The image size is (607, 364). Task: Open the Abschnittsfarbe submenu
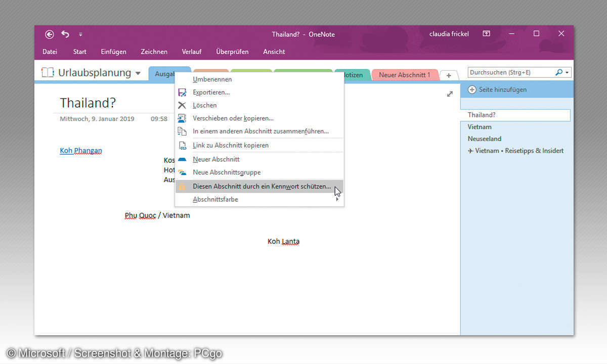click(259, 199)
